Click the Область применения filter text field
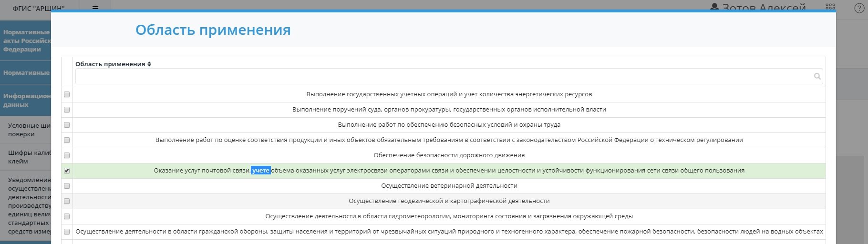This screenshot has width=868, height=244. click(444, 76)
